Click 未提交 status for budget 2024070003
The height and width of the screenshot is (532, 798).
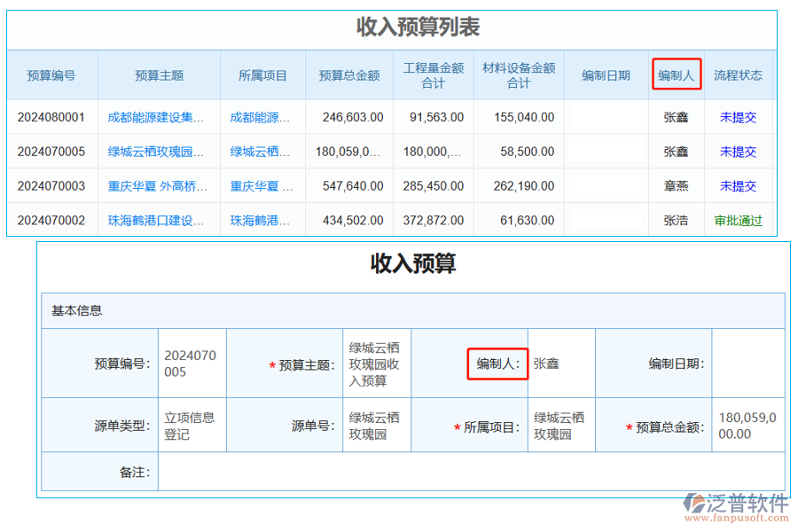pyautogui.click(x=738, y=185)
